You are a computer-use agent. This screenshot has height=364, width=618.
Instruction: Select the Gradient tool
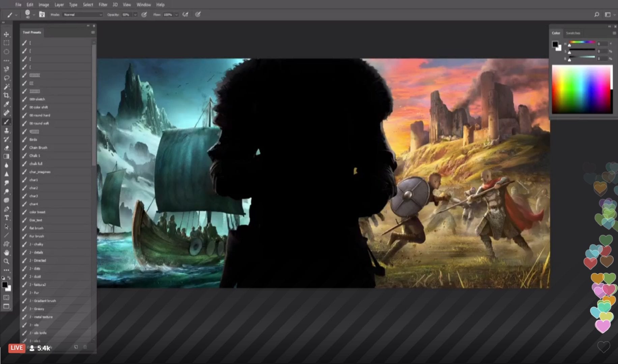tap(6, 156)
